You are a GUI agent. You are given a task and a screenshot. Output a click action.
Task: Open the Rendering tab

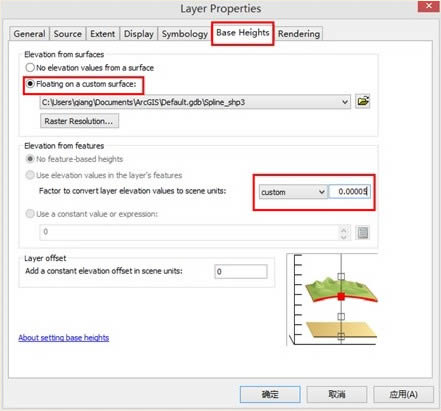(299, 34)
